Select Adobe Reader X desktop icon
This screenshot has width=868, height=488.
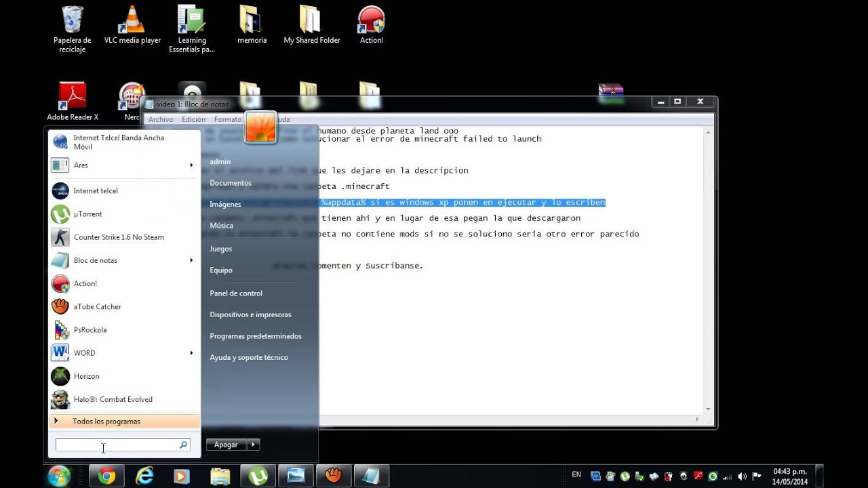(x=73, y=102)
